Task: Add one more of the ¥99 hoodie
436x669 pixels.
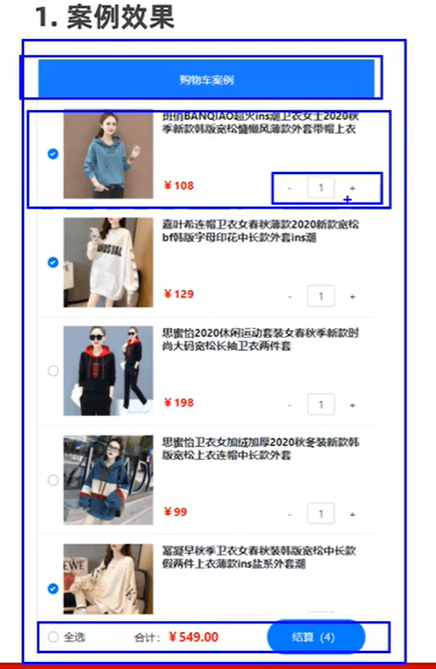Action: 352,514
